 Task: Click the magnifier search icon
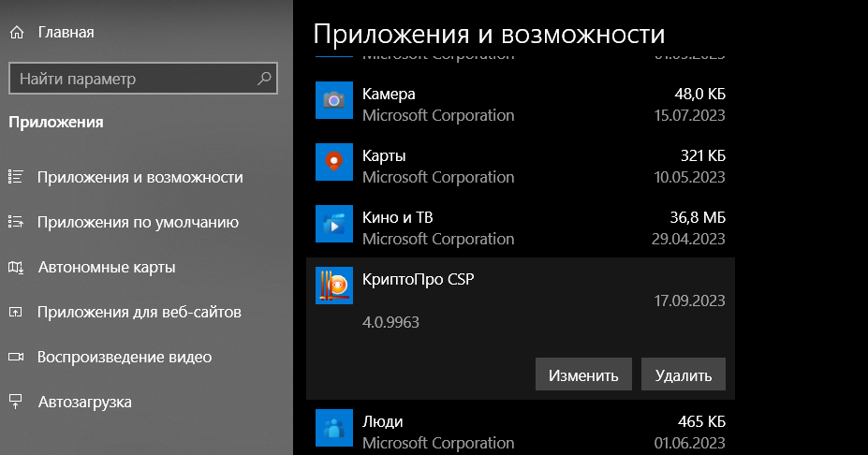click(x=265, y=78)
